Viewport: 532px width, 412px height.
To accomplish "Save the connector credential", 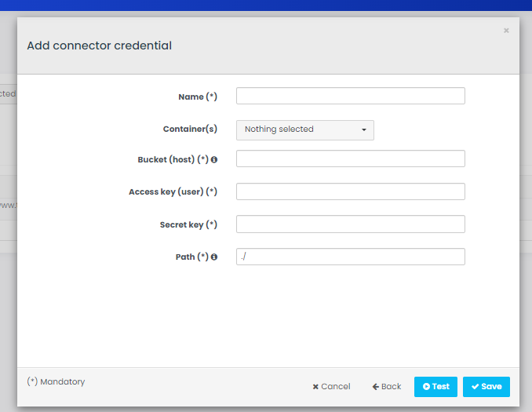I will (x=486, y=386).
